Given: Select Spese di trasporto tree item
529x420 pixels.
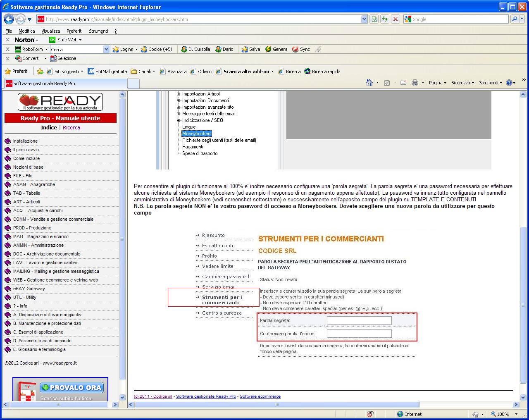Looking at the screenshot, I should pos(200,153).
